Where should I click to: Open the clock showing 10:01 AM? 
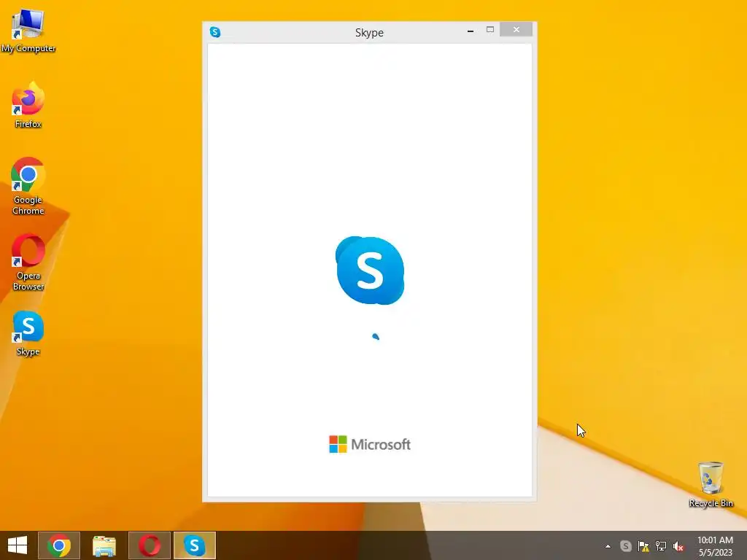(x=715, y=546)
